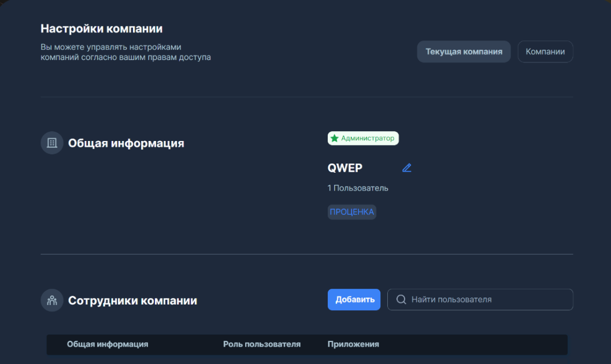Click the Роль пользователя column header
This screenshot has width=611, height=364.
coord(262,344)
